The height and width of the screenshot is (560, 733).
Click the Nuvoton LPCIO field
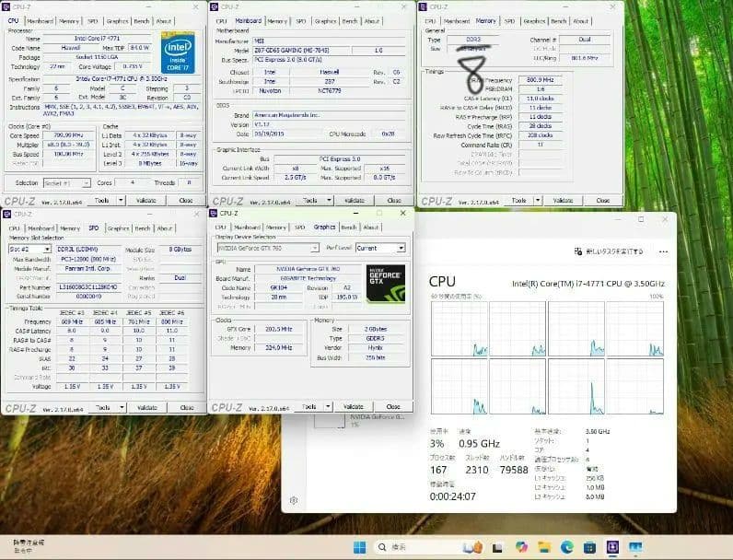pos(270,90)
